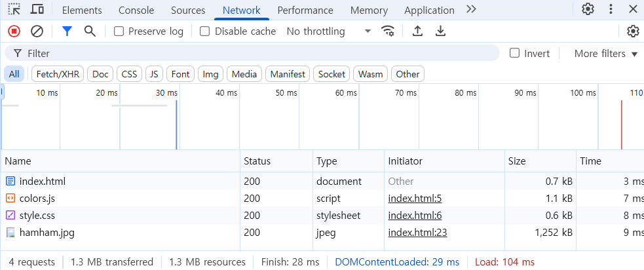Image resolution: width=644 pixels, height=270 pixels.
Task: Open the Performance tab
Action: [x=305, y=10]
